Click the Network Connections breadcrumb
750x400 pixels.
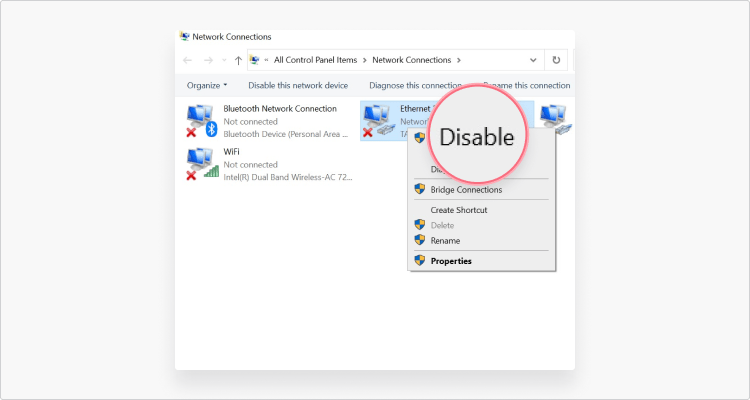coord(411,60)
